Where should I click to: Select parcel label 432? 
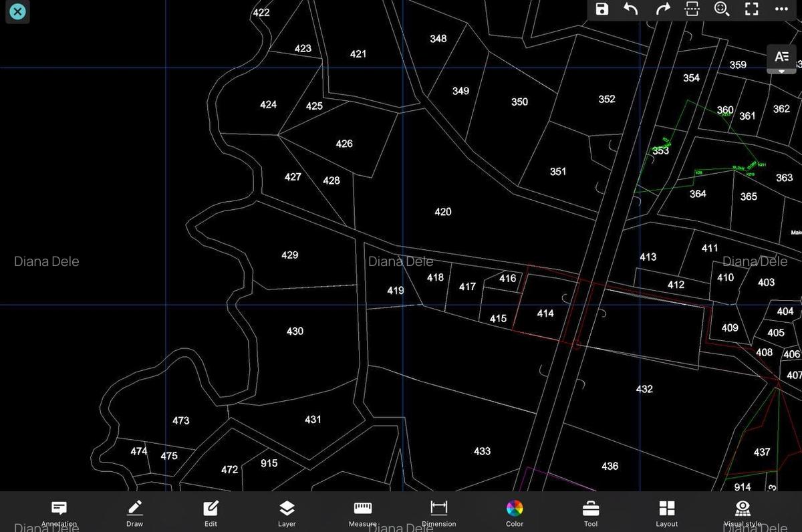pyautogui.click(x=644, y=389)
